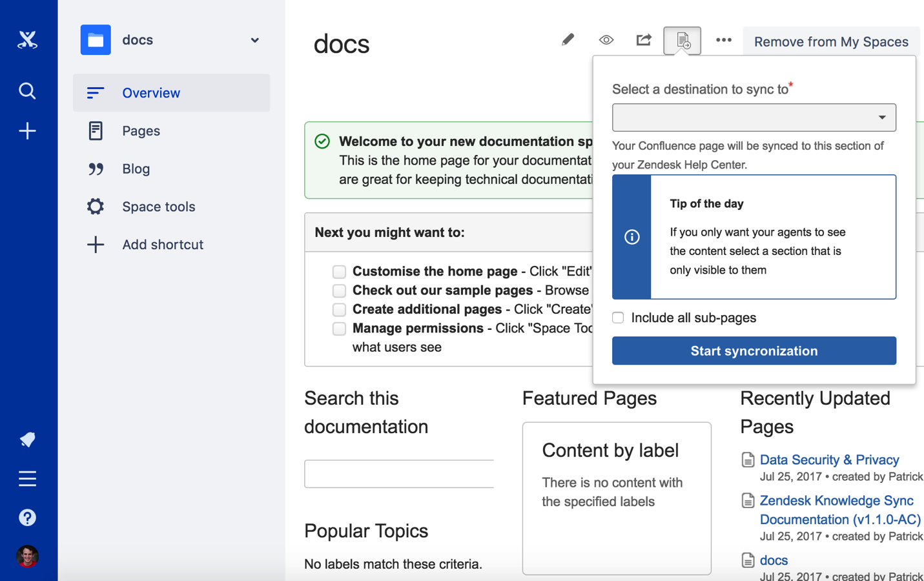
Task: Open the user profile avatar
Action: pos(27,556)
